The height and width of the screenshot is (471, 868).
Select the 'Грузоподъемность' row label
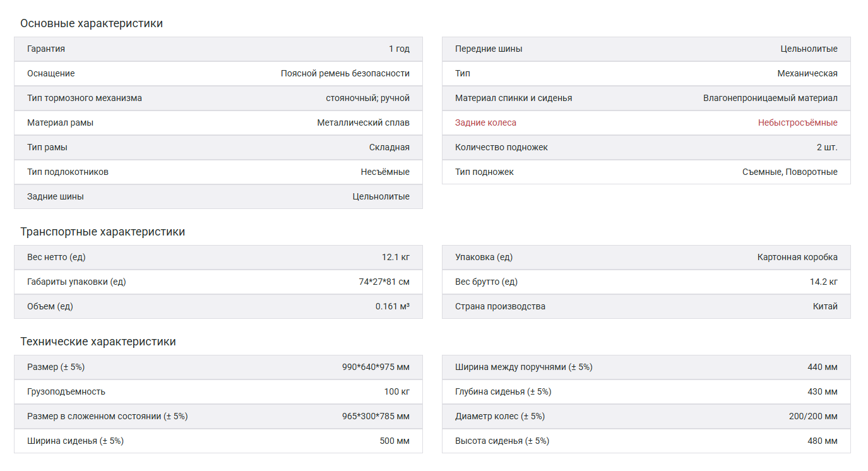[x=66, y=391]
